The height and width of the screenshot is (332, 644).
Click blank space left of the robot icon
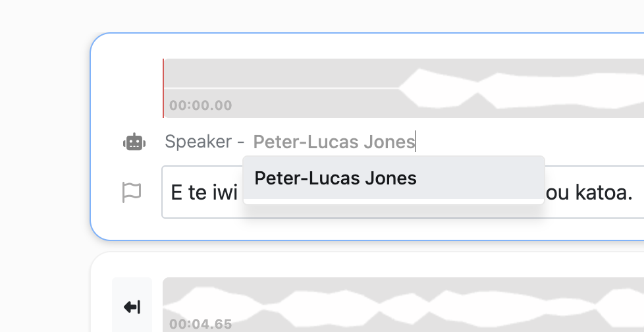click(x=107, y=142)
